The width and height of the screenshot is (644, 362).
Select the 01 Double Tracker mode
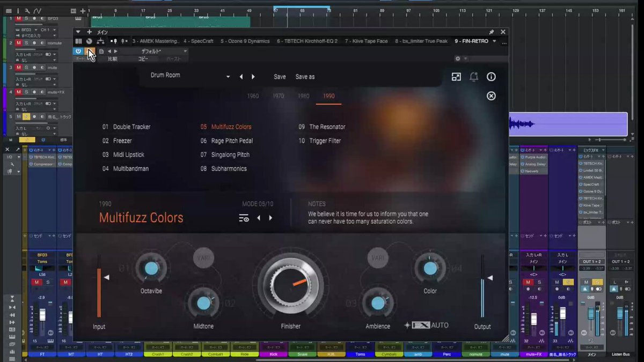(126, 127)
